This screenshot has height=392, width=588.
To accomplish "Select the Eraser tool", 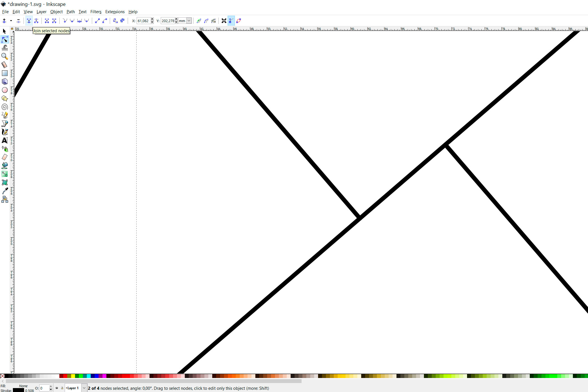I will click(x=4, y=157).
